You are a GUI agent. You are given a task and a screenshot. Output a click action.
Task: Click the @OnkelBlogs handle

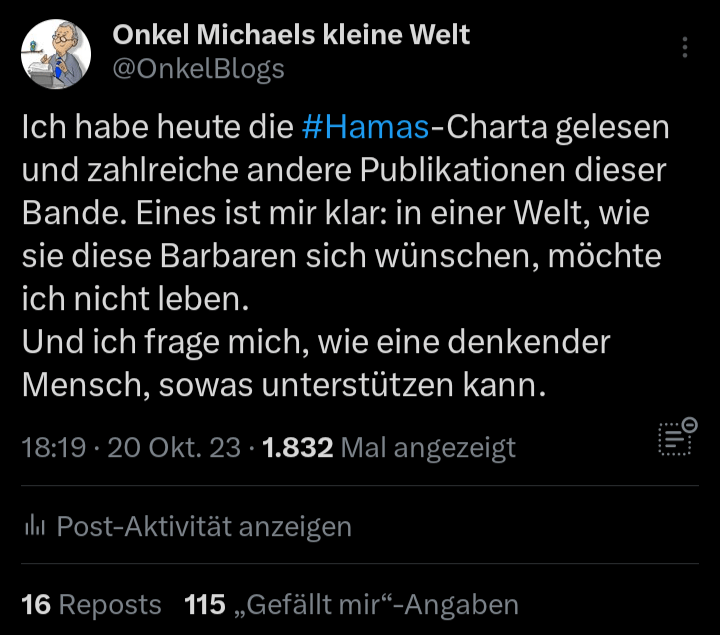pyautogui.click(x=198, y=68)
